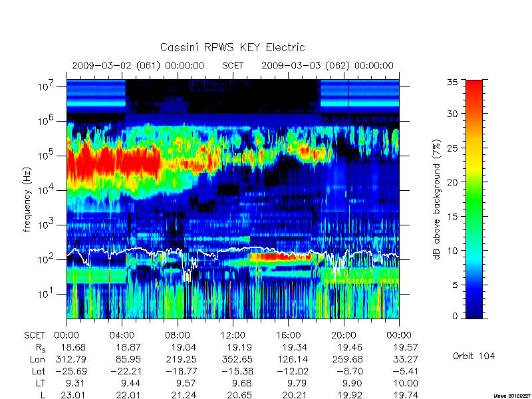Click the 16:00 time axis label
532x399 pixels.
click(x=288, y=336)
